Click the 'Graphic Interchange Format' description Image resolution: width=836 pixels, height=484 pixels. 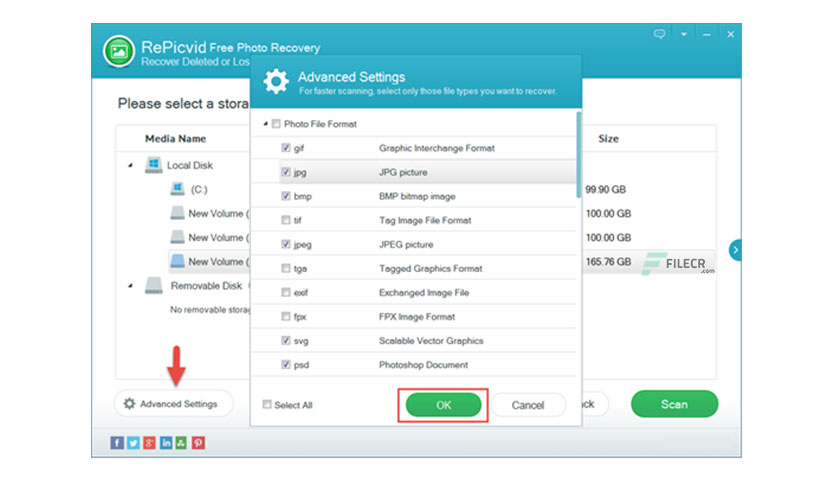point(437,148)
